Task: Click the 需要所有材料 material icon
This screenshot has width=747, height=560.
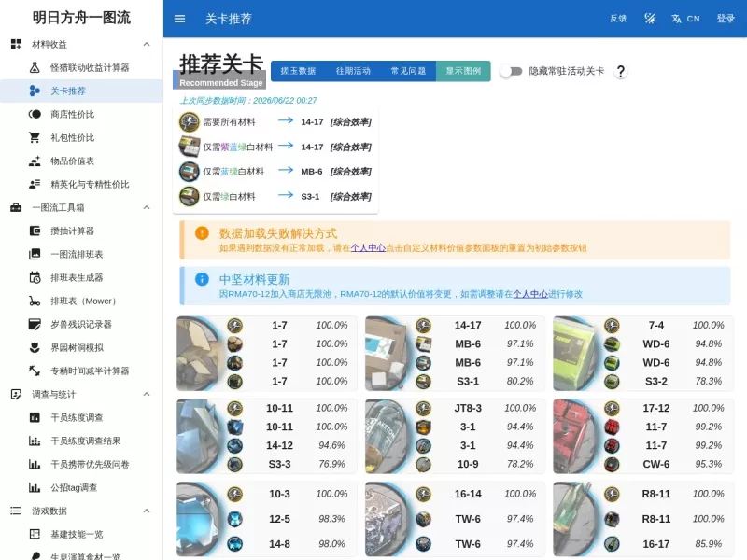Action: pyautogui.click(x=190, y=122)
